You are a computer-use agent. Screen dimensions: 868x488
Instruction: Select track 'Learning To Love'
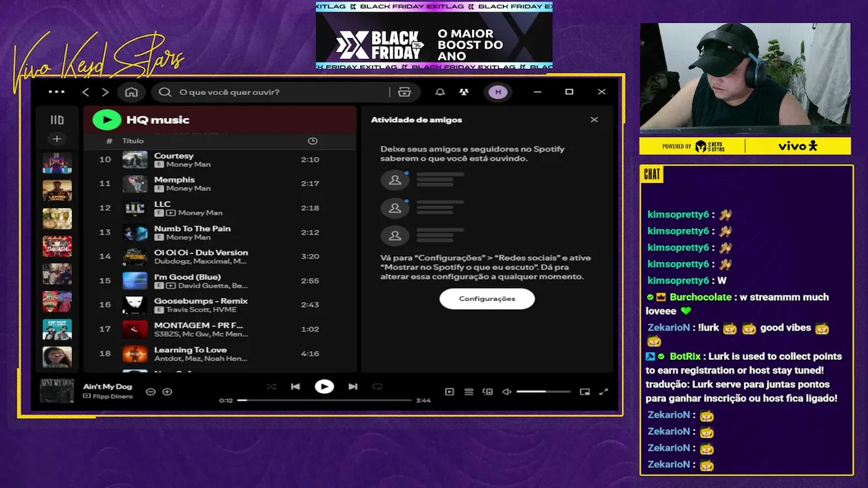pyautogui.click(x=190, y=350)
